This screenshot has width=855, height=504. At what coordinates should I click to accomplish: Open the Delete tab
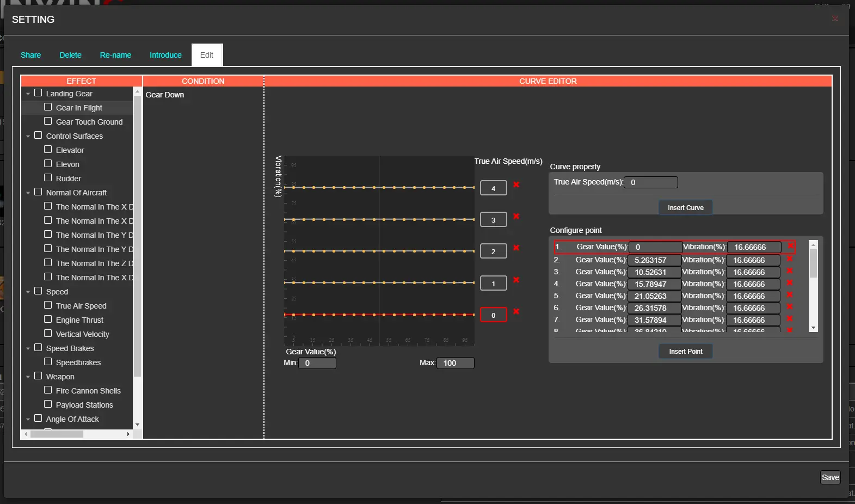click(70, 55)
